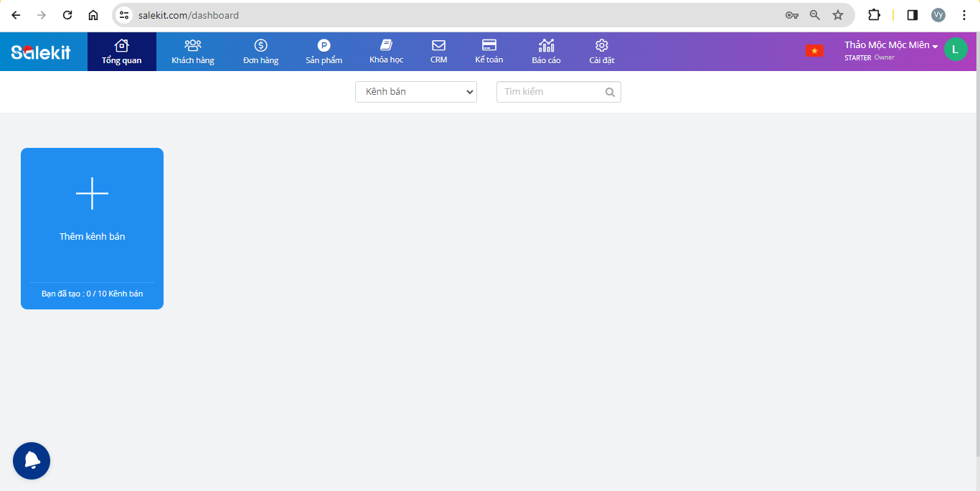Click the browser address bar URL
This screenshot has height=491, width=980.
click(x=189, y=15)
